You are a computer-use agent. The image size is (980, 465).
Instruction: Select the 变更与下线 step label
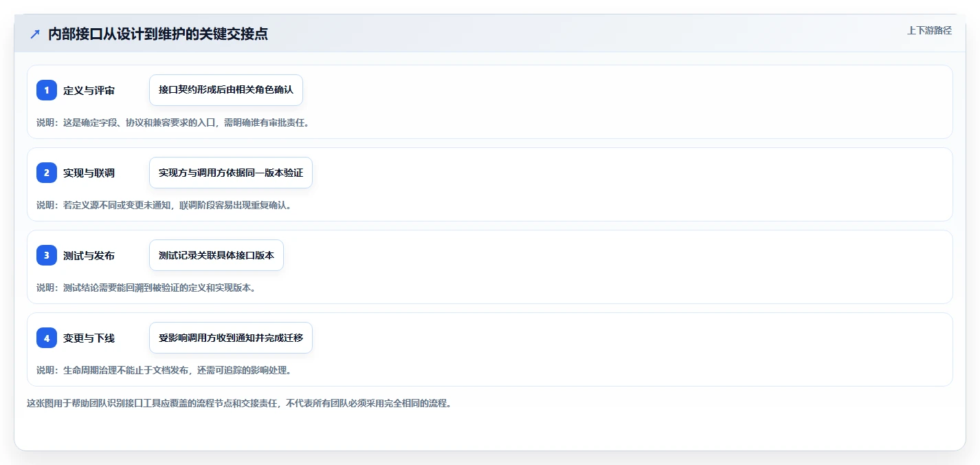pyautogui.click(x=89, y=338)
